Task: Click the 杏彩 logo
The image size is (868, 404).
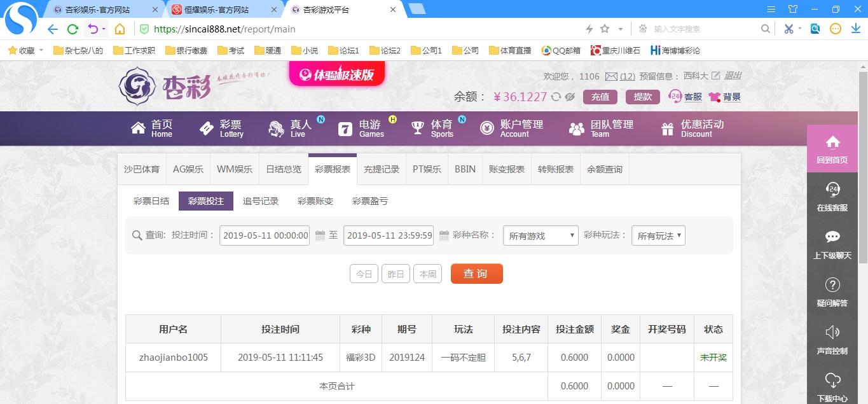Action: tap(164, 86)
